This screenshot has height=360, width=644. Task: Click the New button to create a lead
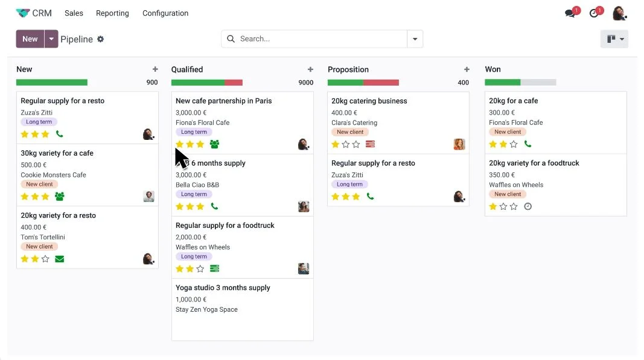click(30, 39)
